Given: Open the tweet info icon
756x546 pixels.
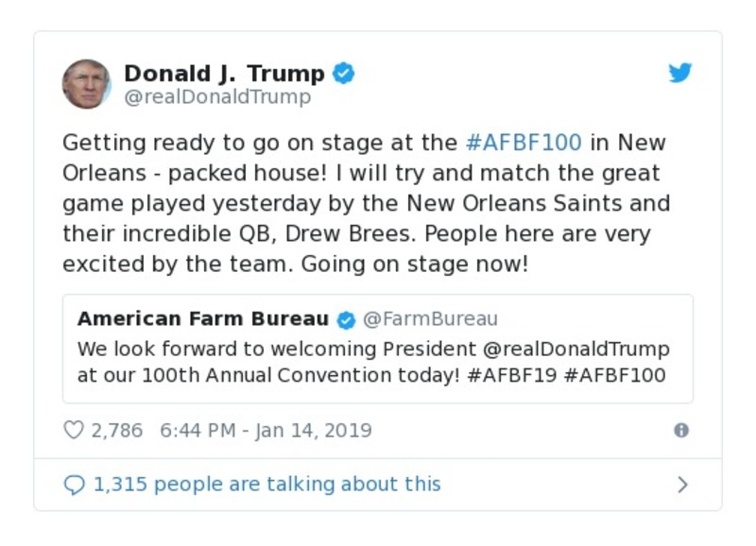Looking at the screenshot, I should point(680,431).
